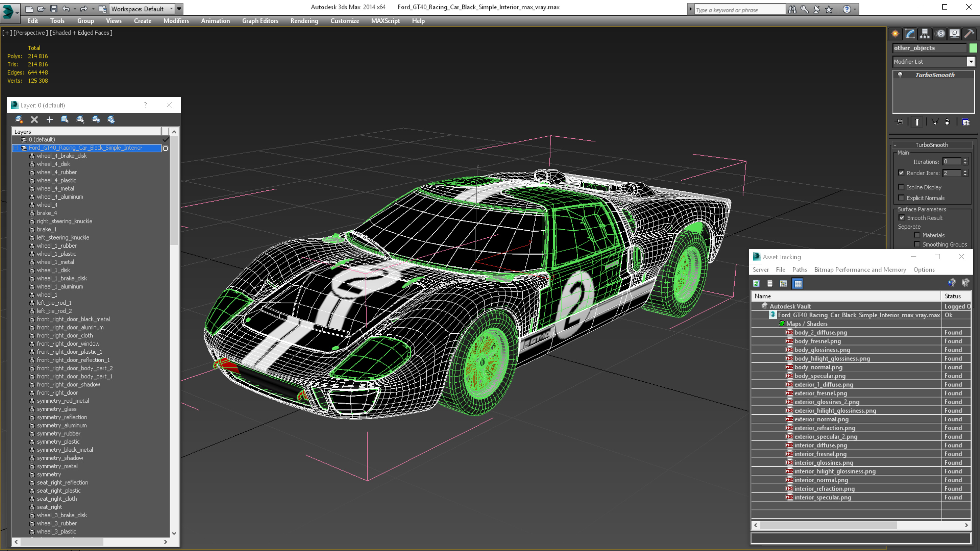Click Refresh icon in Asset Tracking
Screen dimensions: 980x551
[x=756, y=283]
